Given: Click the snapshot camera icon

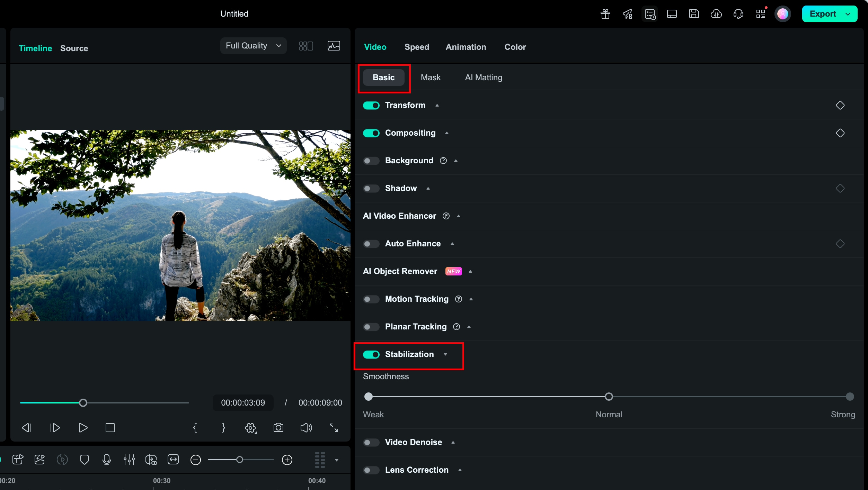Looking at the screenshot, I should pyautogui.click(x=278, y=428).
